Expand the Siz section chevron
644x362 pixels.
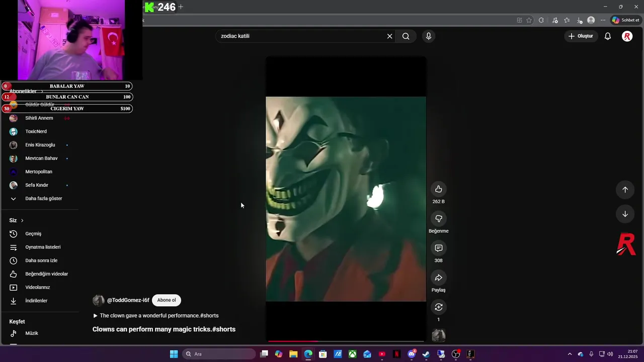pos(22,221)
